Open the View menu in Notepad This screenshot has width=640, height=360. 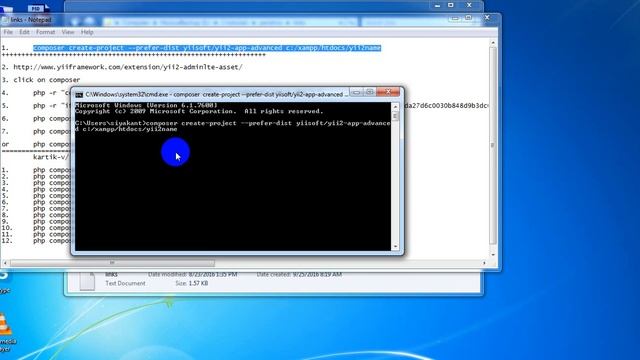point(68,32)
